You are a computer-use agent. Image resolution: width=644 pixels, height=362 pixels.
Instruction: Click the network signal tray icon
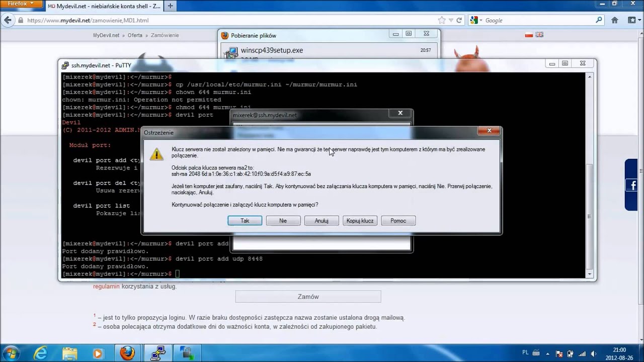tap(583, 353)
